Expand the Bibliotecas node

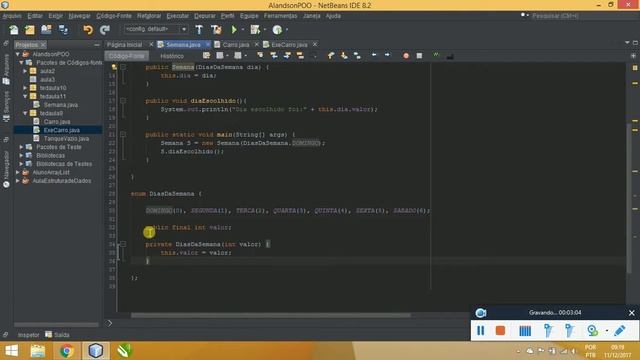[21, 156]
